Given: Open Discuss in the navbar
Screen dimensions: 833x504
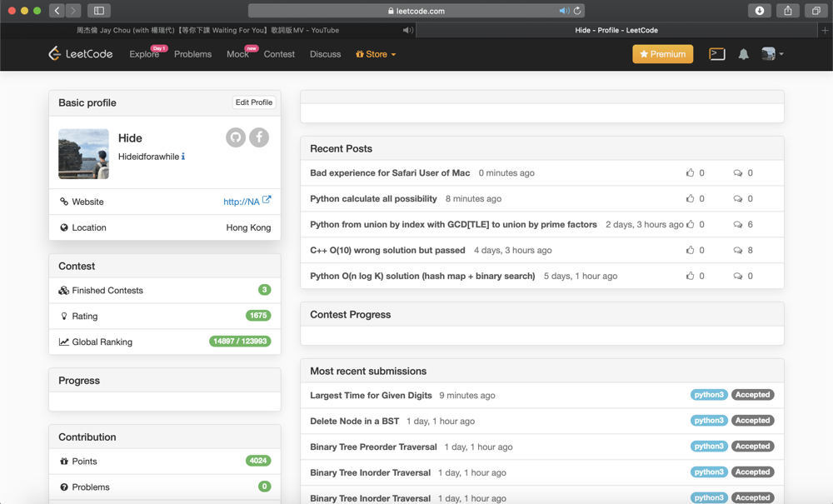Looking at the screenshot, I should tap(325, 54).
